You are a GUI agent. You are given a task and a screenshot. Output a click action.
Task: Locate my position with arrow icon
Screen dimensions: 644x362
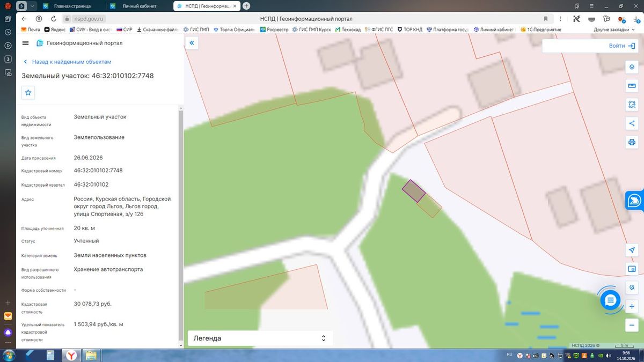point(632,250)
